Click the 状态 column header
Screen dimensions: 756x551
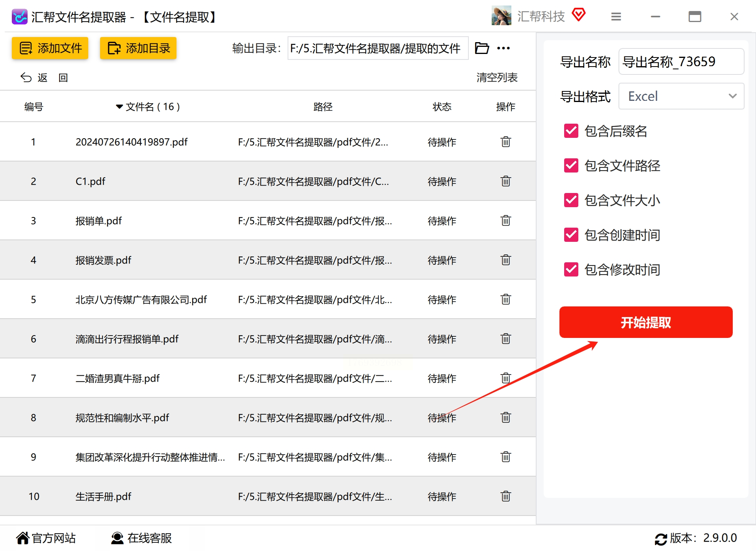coord(442,107)
